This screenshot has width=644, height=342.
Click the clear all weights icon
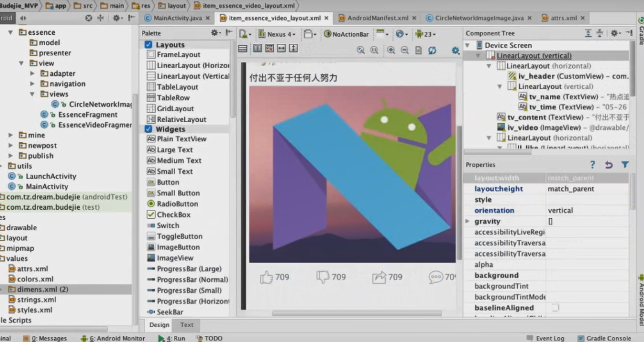pos(269,49)
